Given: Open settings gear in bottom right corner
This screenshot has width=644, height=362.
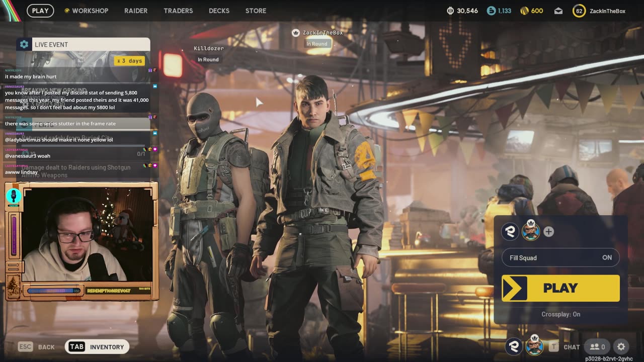Looking at the screenshot, I should (x=621, y=346).
